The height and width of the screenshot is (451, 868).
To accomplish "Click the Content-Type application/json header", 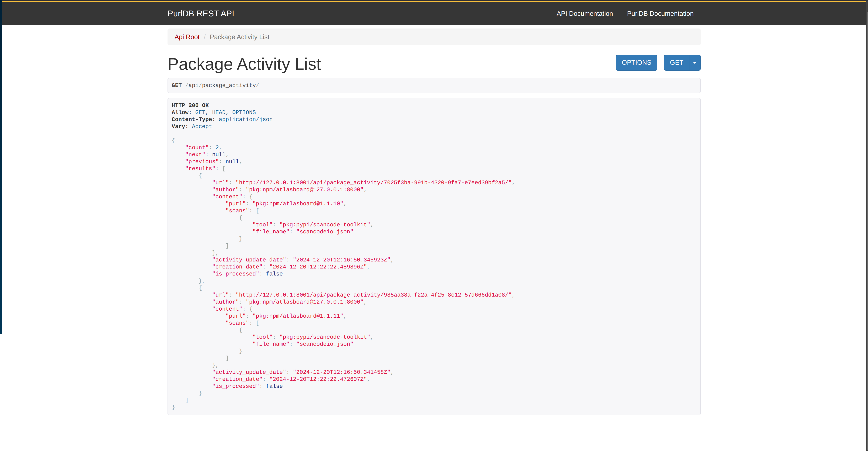I will tap(222, 119).
